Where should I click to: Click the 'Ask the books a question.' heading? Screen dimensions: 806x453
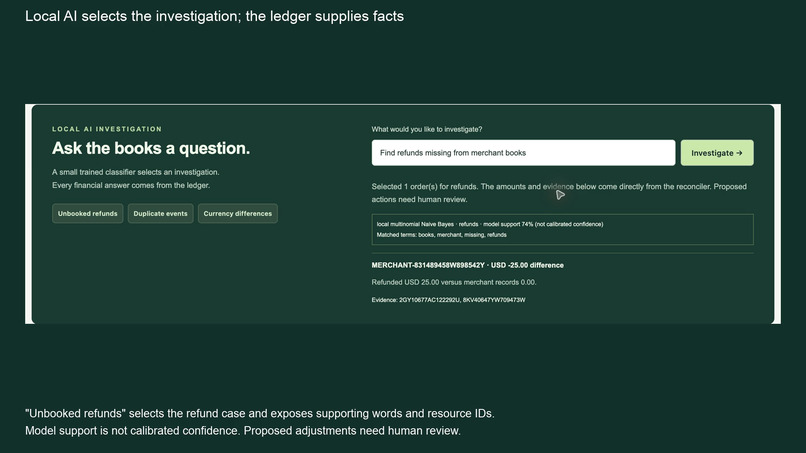click(x=151, y=148)
